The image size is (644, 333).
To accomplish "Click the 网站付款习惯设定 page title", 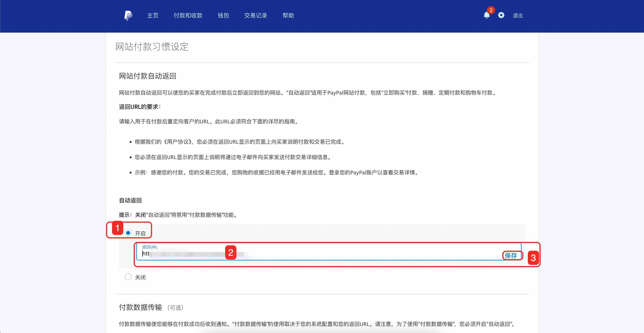I will (x=152, y=47).
